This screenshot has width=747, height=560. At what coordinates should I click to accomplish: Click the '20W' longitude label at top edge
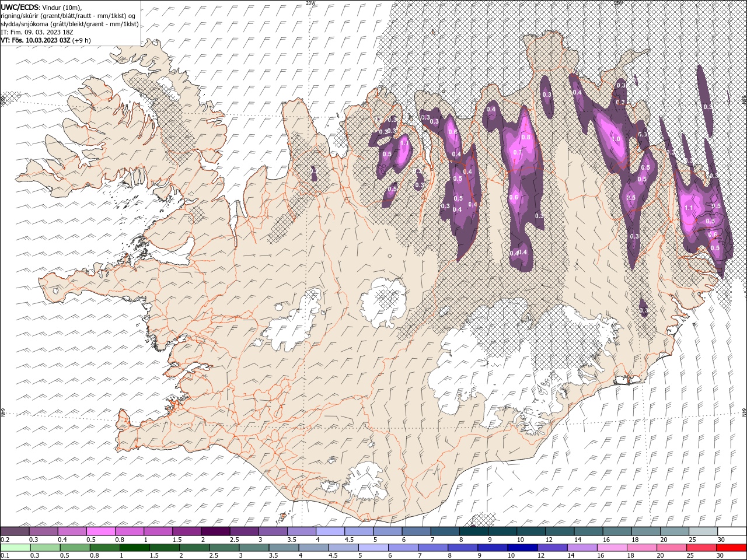click(x=310, y=3)
